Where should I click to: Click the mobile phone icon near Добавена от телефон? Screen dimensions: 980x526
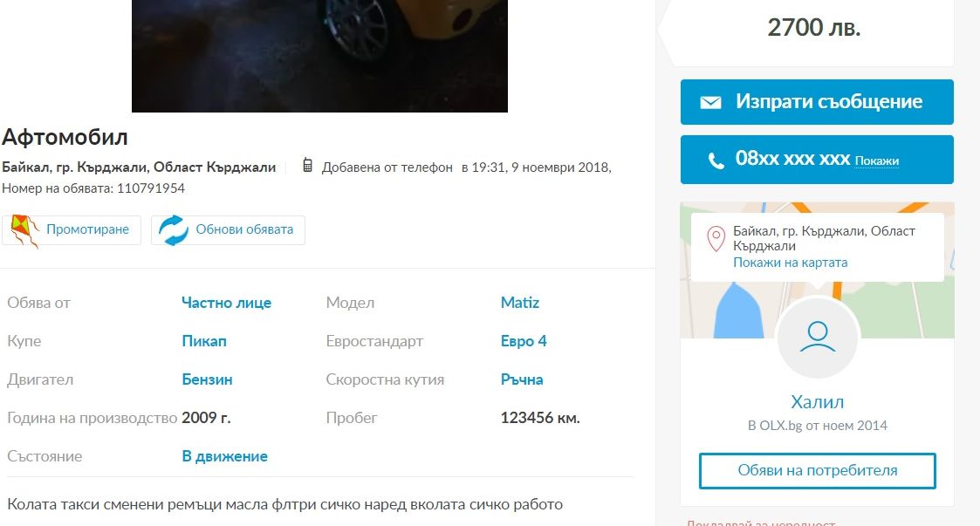coord(307,165)
